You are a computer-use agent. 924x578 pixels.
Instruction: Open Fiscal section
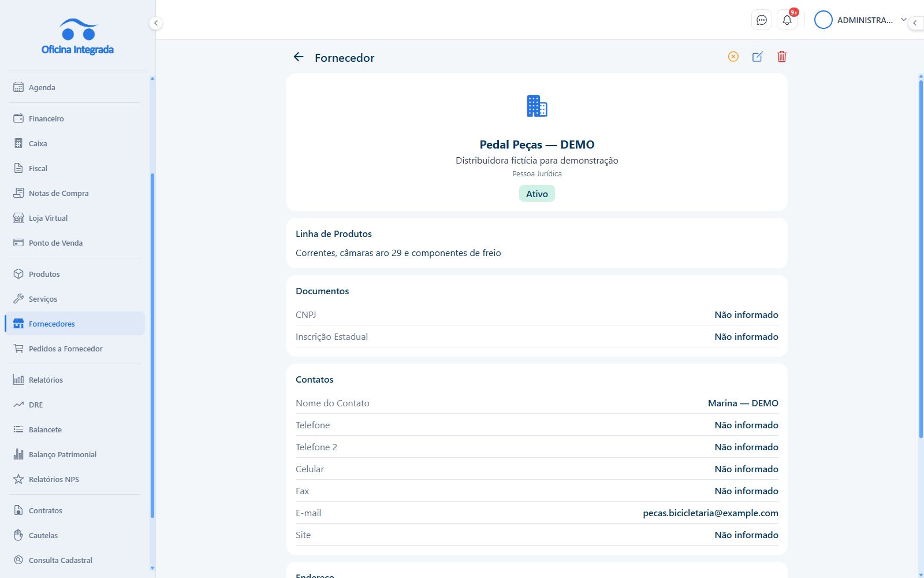[75, 168]
